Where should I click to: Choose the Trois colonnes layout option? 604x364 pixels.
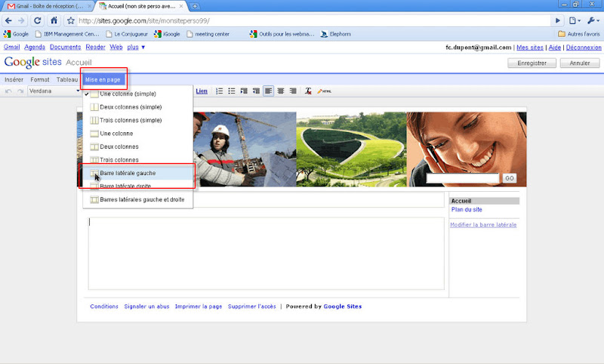(x=138, y=160)
